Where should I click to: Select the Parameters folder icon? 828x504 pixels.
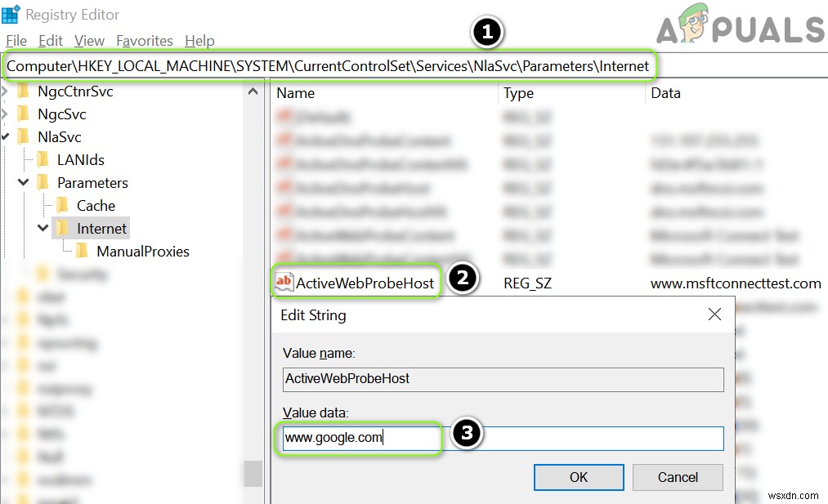(43, 183)
